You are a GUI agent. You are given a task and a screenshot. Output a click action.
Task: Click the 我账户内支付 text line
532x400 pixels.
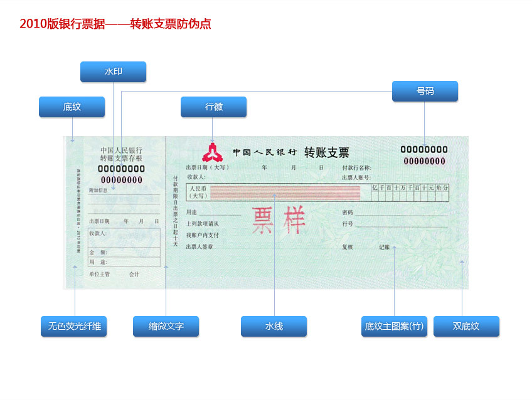pos(203,235)
